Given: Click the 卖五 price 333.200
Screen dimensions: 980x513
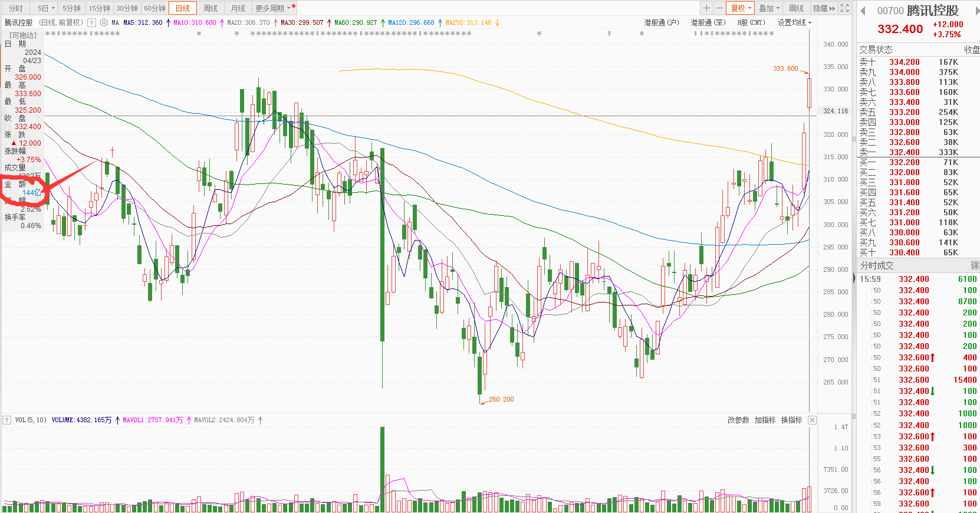Looking at the screenshot, I should click(x=905, y=112).
